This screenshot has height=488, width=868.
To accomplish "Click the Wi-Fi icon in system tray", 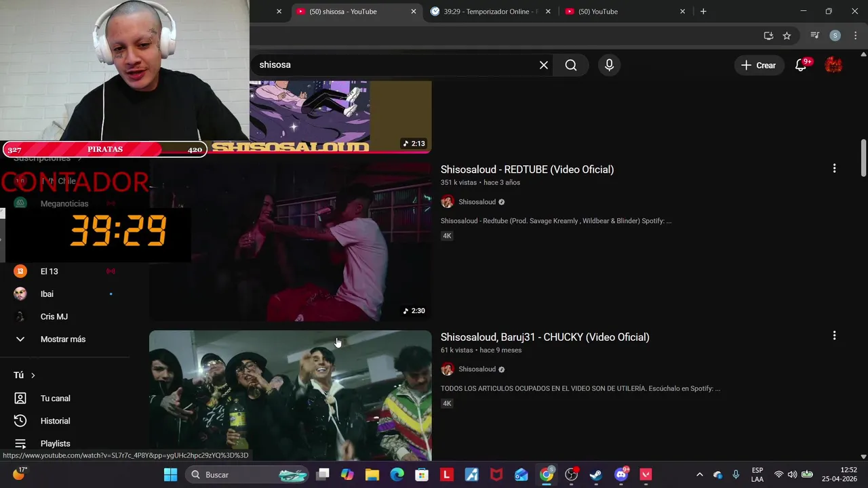I will 778,474.
